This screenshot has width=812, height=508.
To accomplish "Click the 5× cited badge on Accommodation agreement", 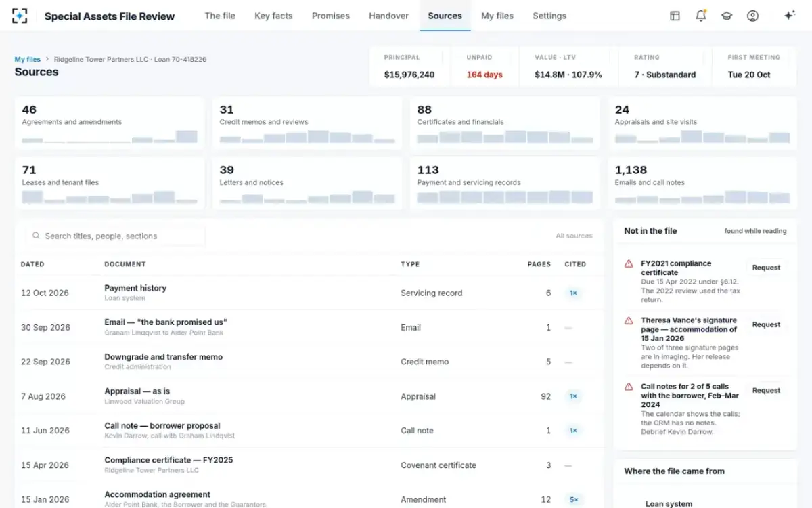I will (573, 499).
